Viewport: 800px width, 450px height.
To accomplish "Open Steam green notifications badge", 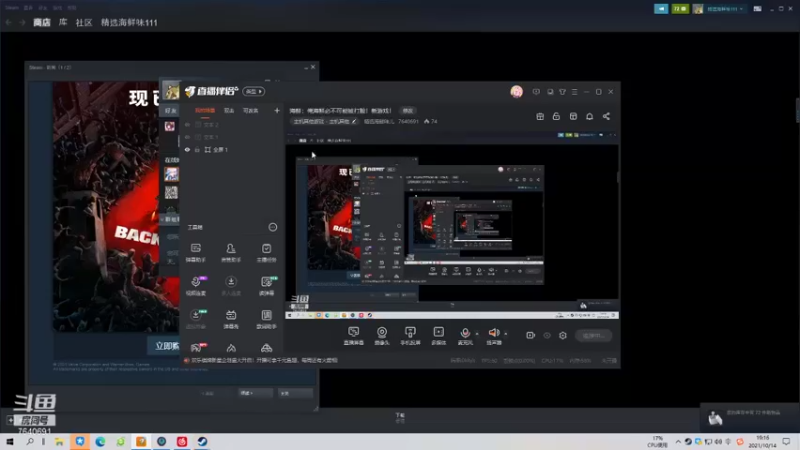I will tap(680, 9).
